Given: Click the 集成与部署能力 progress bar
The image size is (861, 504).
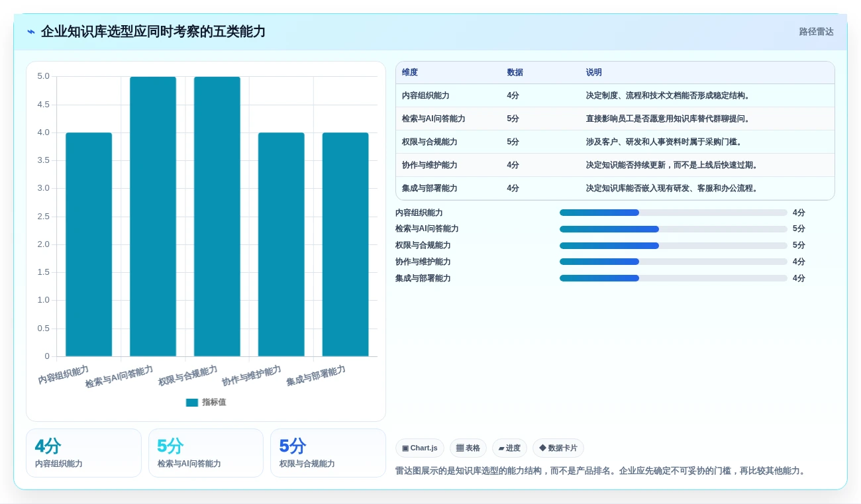Looking at the screenshot, I should pyautogui.click(x=674, y=278).
